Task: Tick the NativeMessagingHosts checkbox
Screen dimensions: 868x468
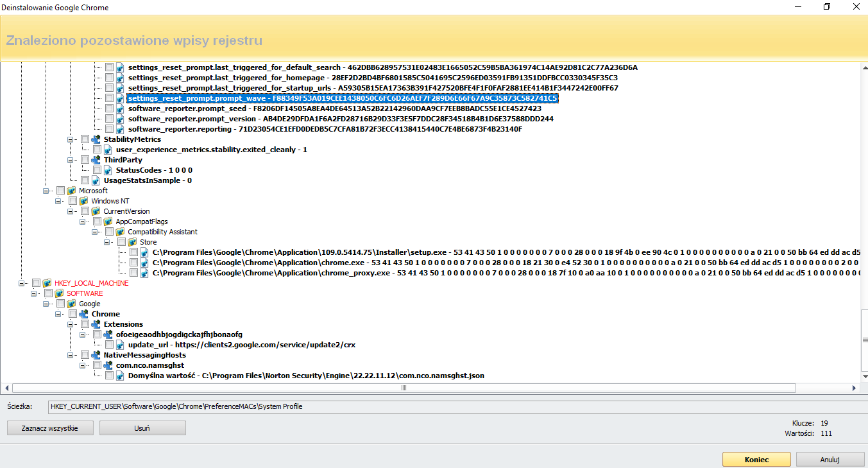Action: pyautogui.click(x=85, y=355)
